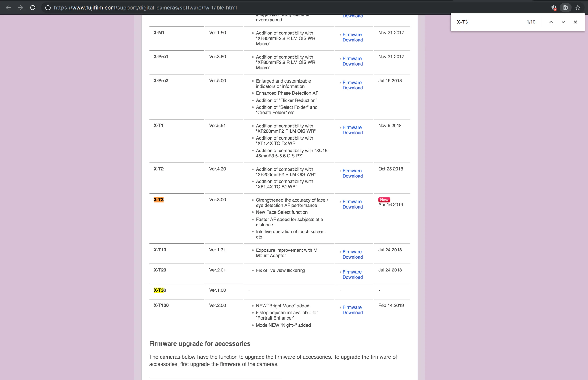Go forward to the next page
The width and height of the screenshot is (588, 380).
point(20,8)
